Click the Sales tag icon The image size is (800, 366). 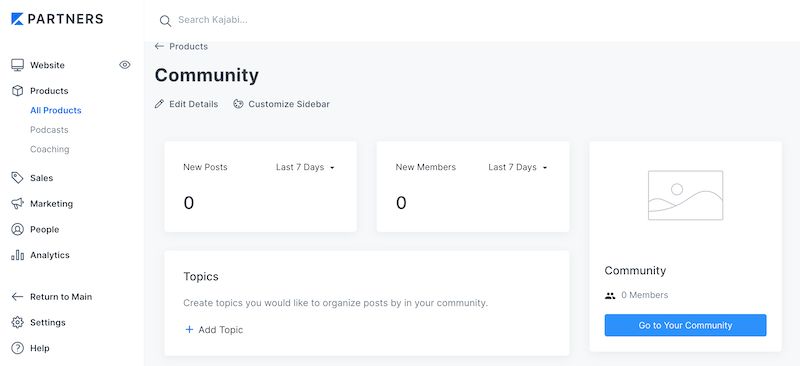pos(17,178)
